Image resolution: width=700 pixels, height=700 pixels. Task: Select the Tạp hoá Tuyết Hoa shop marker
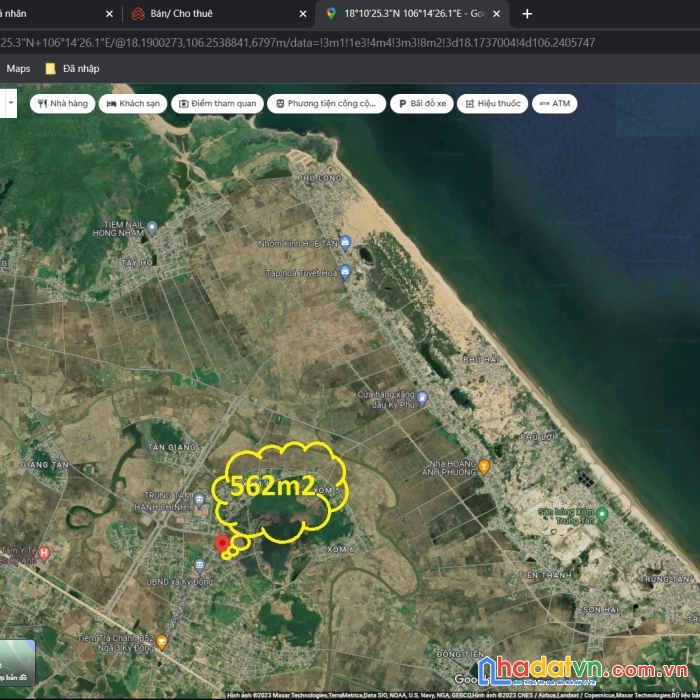pyautogui.click(x=345, y=271)
